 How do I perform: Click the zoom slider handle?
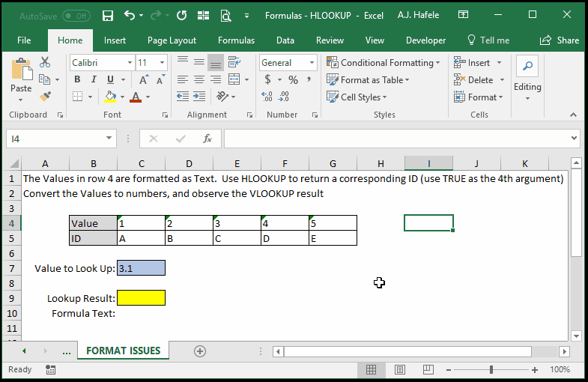point(491,370)
